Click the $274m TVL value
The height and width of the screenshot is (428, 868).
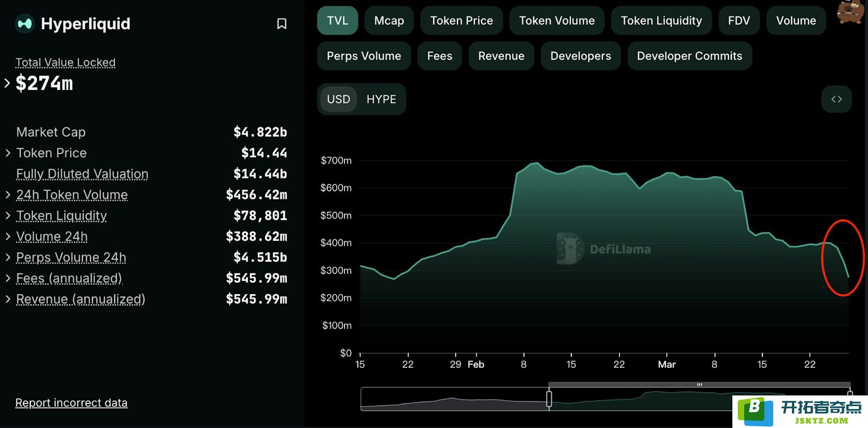44,84
